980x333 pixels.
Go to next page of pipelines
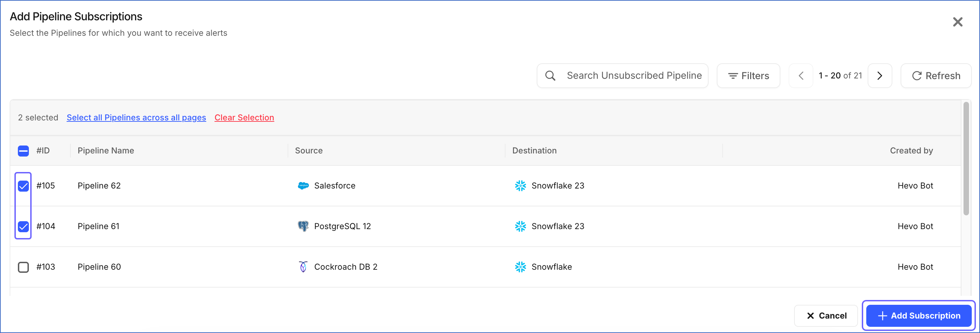click(x=880, y=75)
